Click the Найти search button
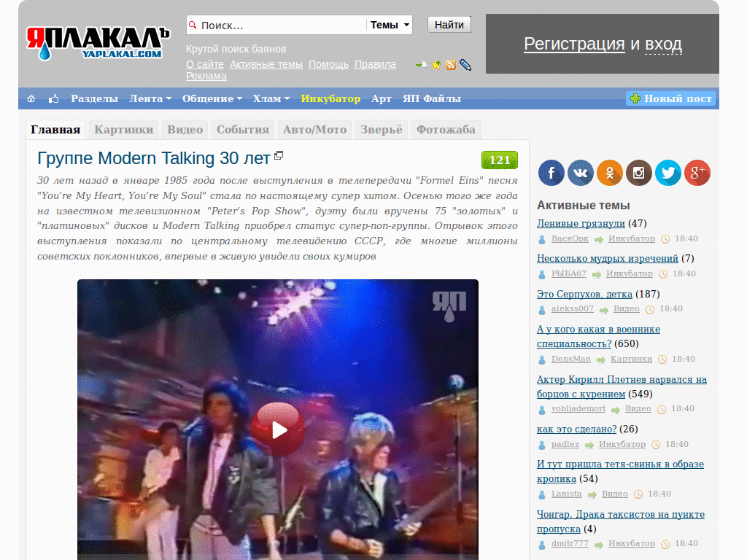Viewport: 747px width, 560px height. 449,25
